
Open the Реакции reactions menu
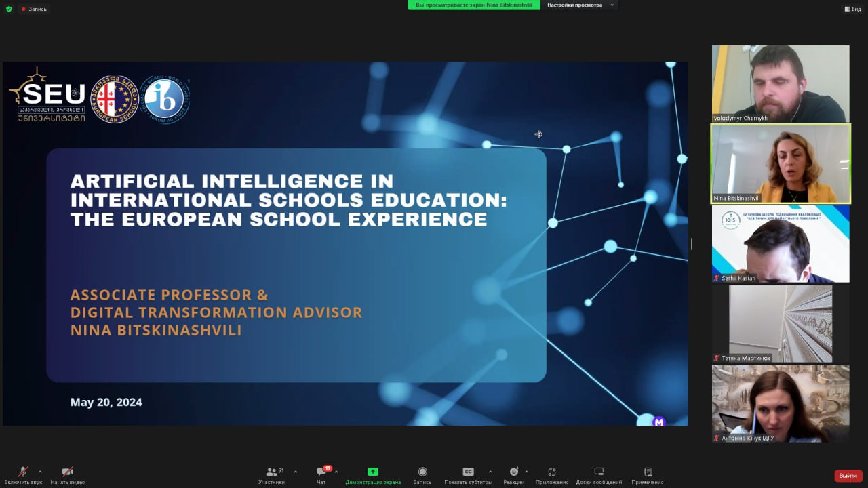513,475
